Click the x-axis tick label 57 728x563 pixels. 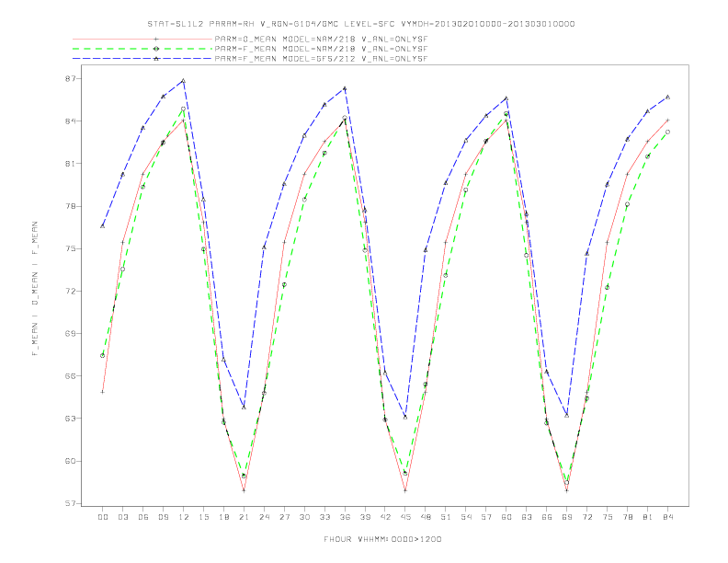[486, 517]
